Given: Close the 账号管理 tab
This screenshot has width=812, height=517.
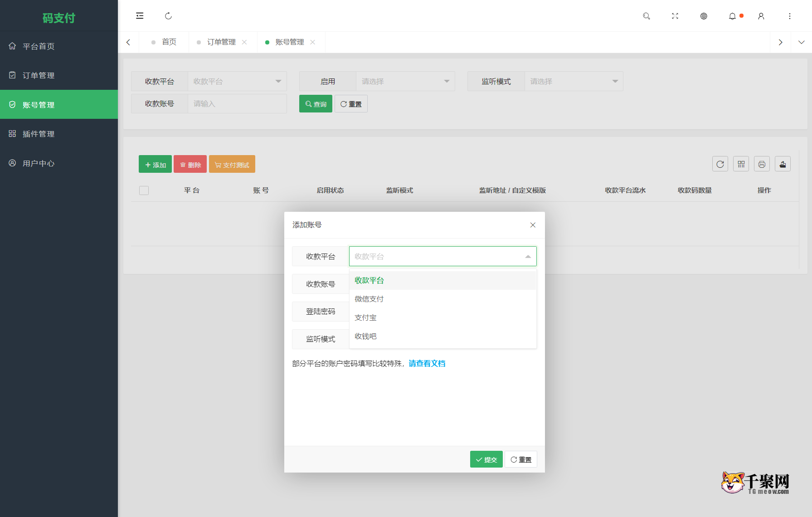Looking at the screenshot, I should click(313, 42).
